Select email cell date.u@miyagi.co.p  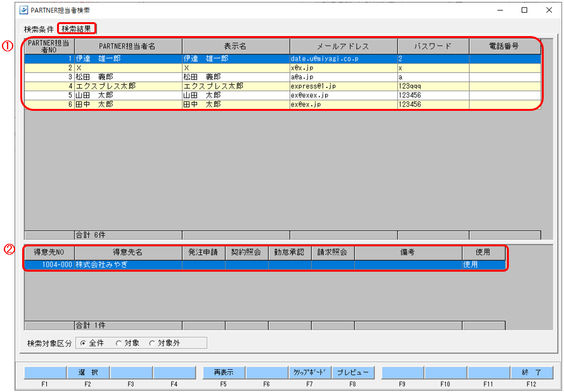(343, 58)
